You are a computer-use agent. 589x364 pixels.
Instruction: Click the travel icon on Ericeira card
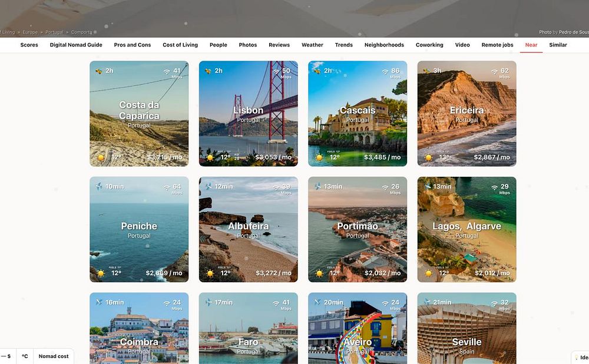(x=426, y=71)
